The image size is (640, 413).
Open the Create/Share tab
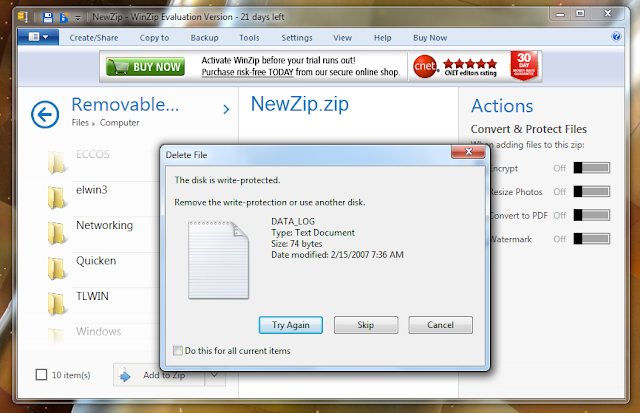pos(93,38)
